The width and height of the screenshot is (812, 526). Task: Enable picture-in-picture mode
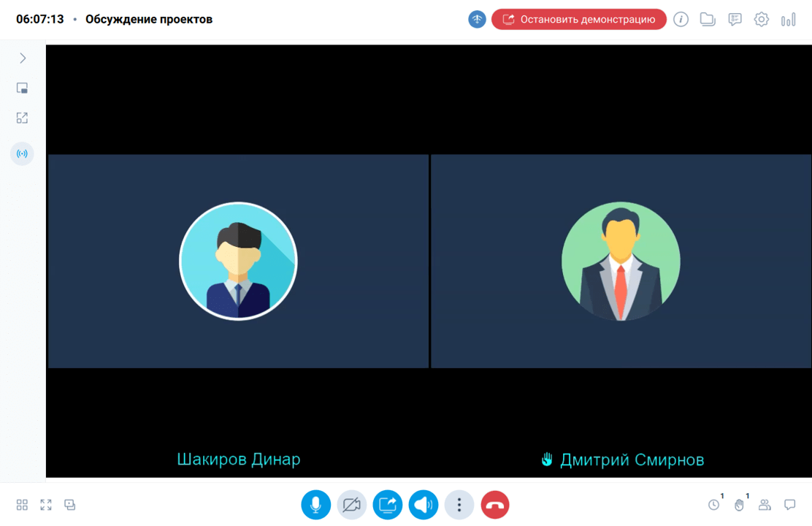point(23,88)
